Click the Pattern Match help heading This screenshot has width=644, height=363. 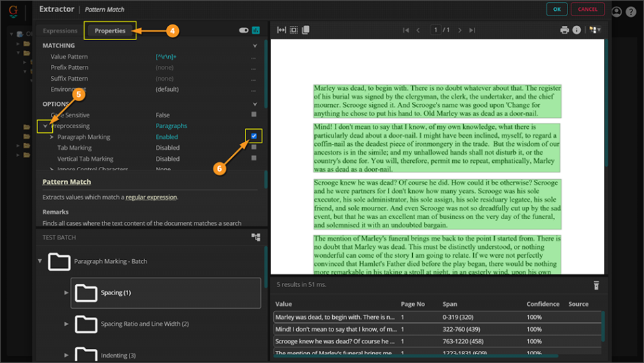coord(66,182)
